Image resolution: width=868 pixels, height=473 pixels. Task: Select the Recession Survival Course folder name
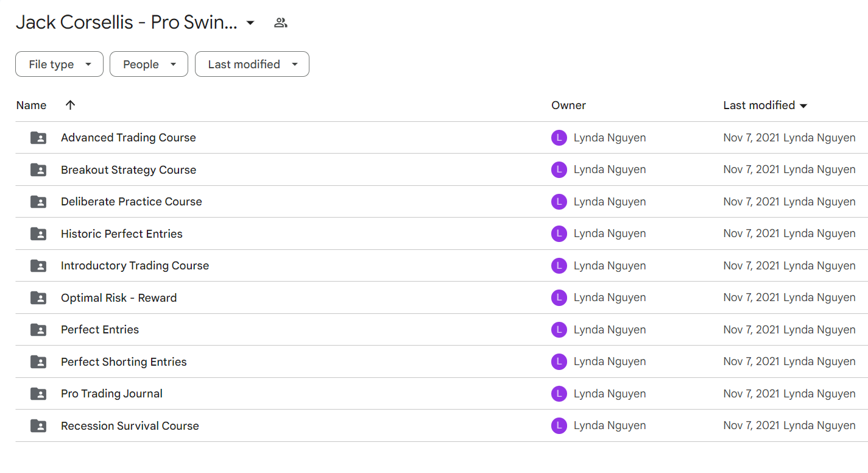[x=130, y=425]
